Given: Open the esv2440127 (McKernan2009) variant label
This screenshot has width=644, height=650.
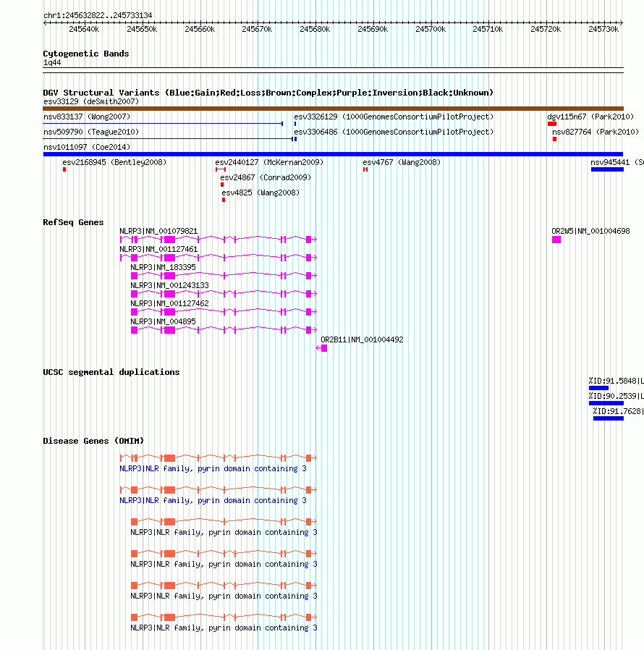Looking at the screenshot, I should pos(269,162).
